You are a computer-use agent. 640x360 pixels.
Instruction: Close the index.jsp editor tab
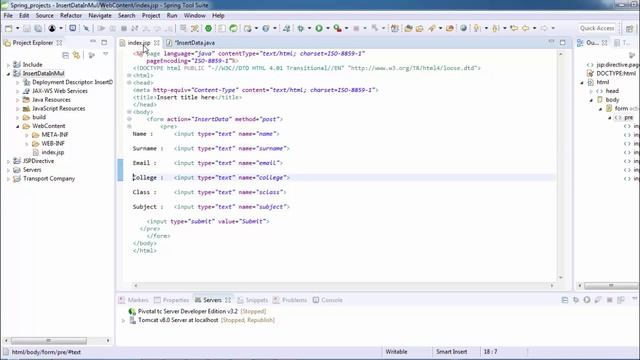[157, 42]
